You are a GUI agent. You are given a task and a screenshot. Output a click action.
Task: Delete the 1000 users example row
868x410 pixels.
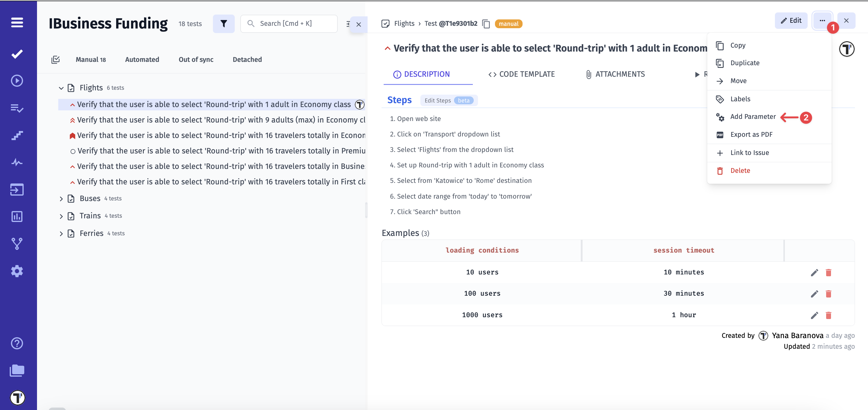(828, 315)
